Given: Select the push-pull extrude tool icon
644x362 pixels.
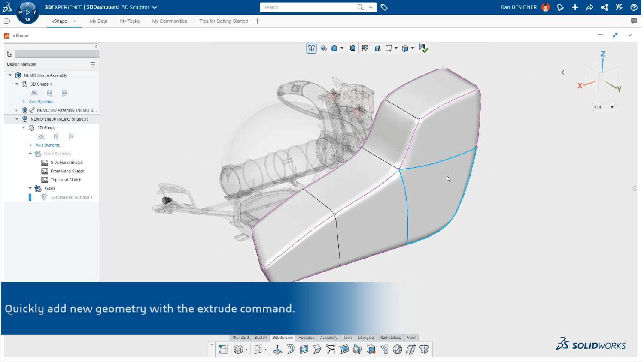Looking at the screenshot, I should click(277, 350).
